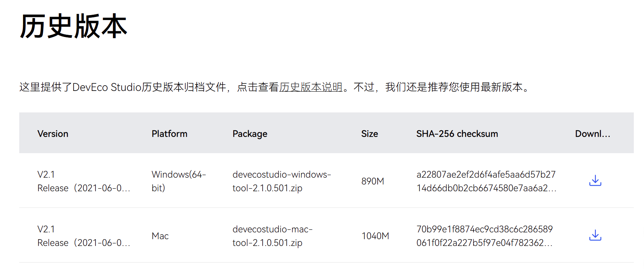The width and height of the screenshot is (644, 272).
Task: Select the 历史版本 page heading
Action: click(x=74, y=26)
